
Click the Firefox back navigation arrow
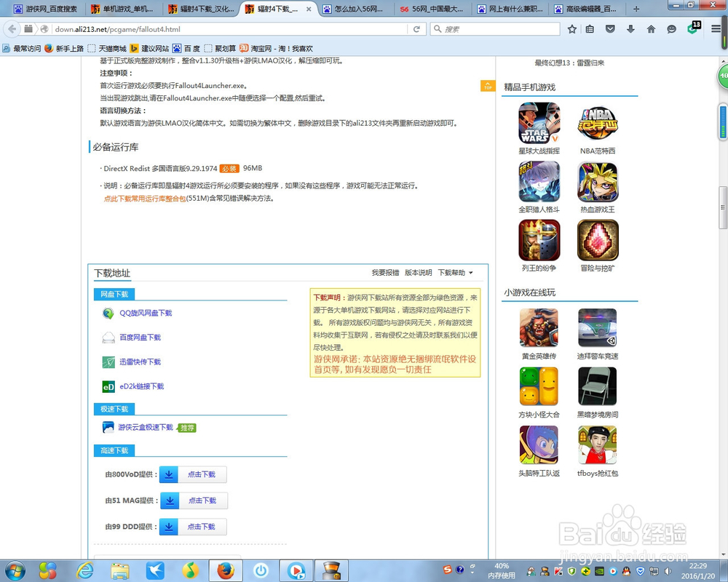tap(12, 29)
